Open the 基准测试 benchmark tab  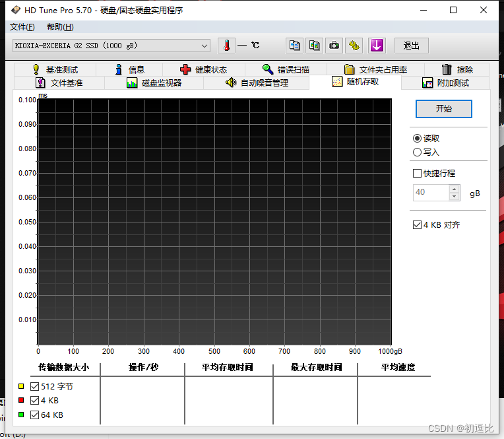pos(55,69)
